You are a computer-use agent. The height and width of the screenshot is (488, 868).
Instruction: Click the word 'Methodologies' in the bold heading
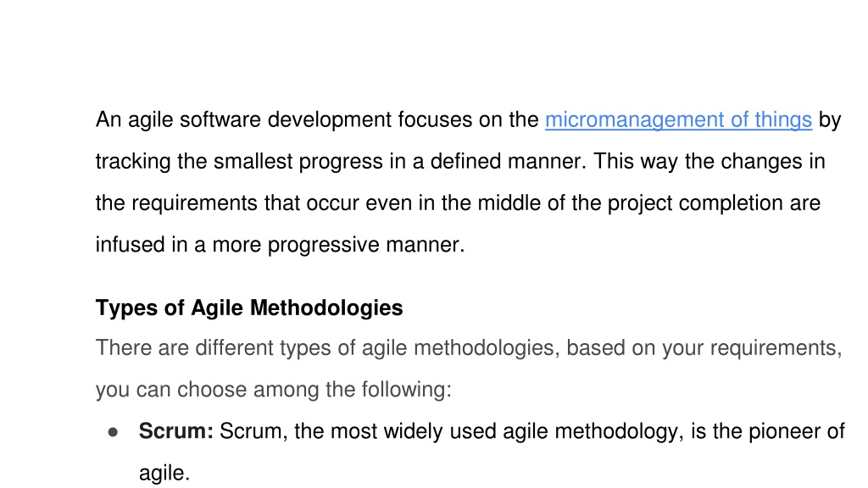click(x=326, y=308)
